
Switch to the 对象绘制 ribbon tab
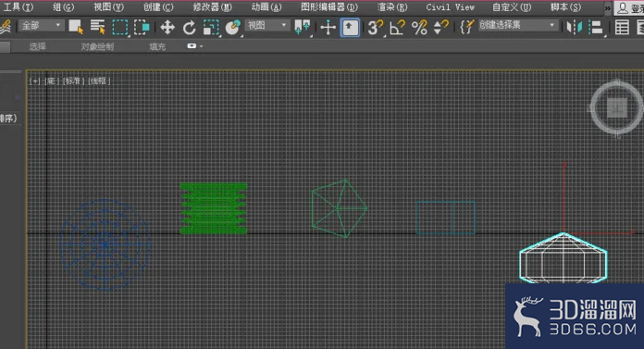97,46
